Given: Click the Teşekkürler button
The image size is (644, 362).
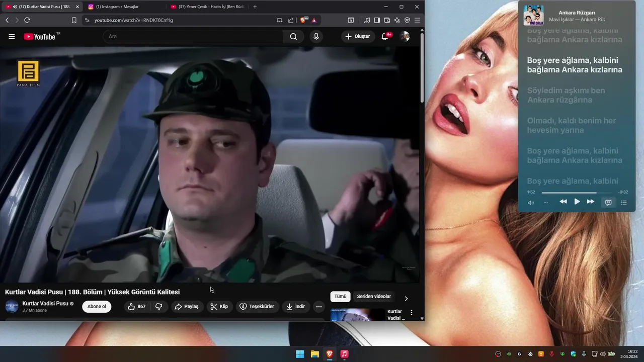Looking at the screenshot, I should (257, 306).
